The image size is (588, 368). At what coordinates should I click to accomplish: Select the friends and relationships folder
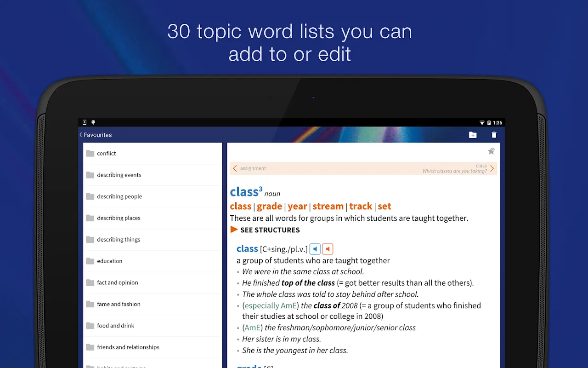click(x=153, y=347)
